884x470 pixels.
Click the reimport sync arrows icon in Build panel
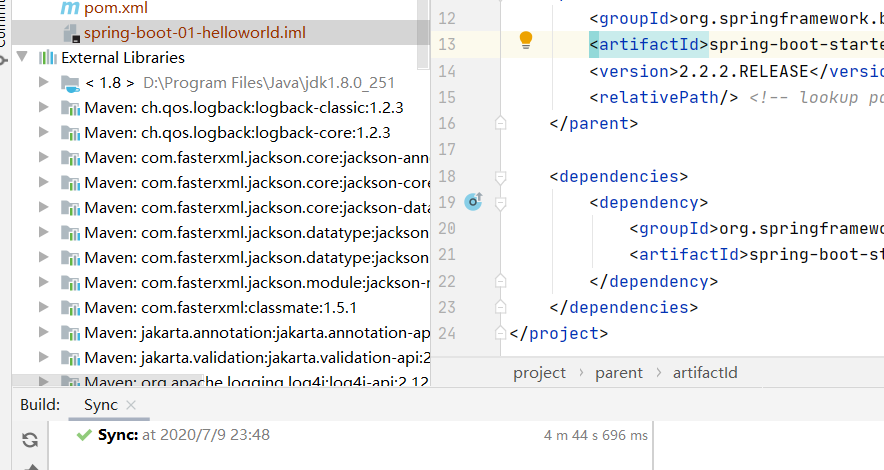30,440
